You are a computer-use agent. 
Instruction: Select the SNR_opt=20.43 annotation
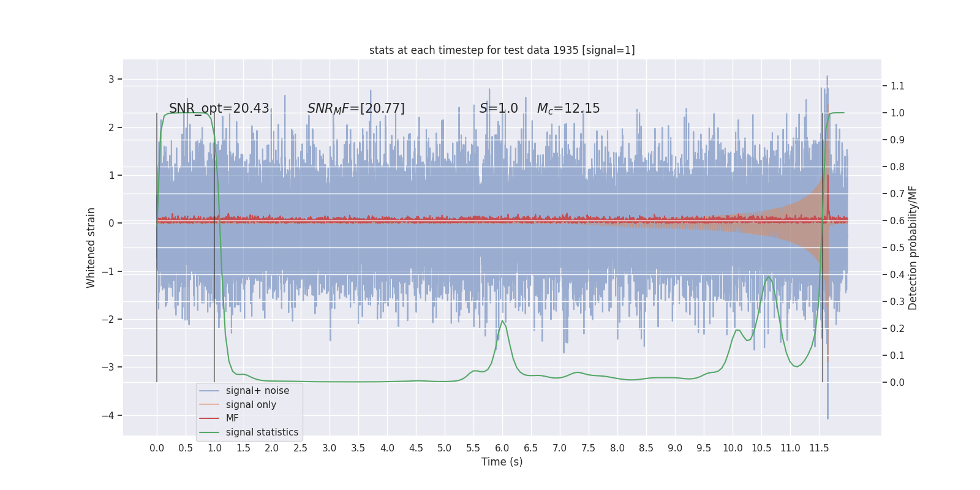pos(219,108)
